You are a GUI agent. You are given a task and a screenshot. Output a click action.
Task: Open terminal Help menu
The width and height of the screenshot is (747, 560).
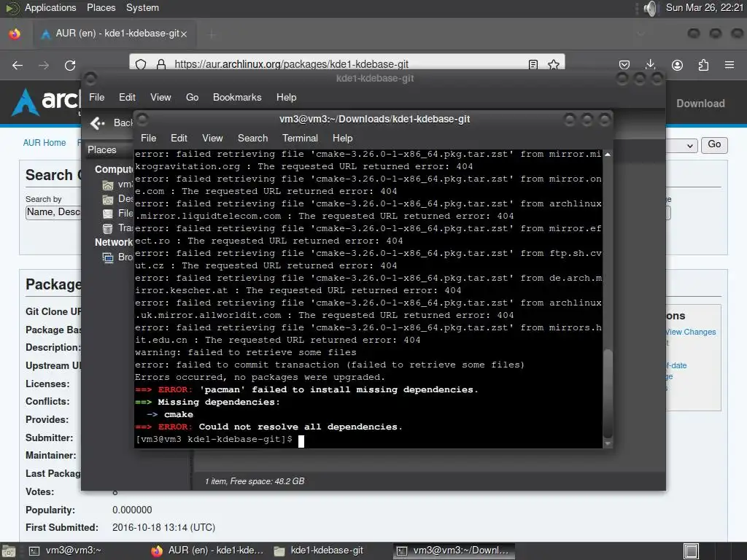click(342, 138)
